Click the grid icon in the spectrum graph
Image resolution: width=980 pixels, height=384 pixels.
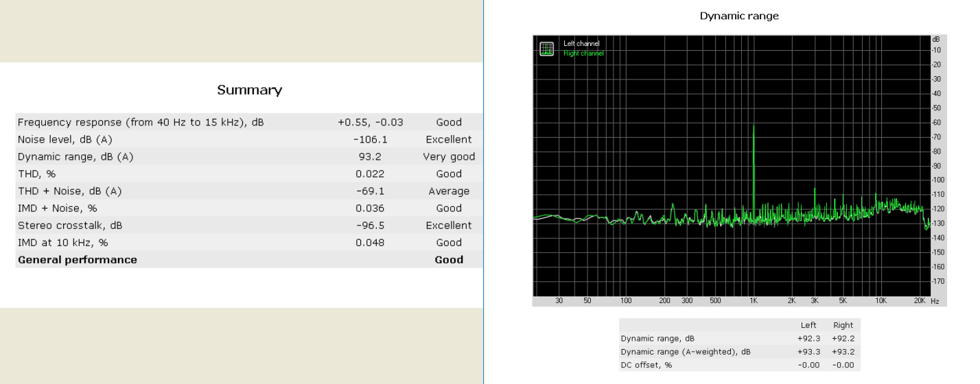coord(546,49)
